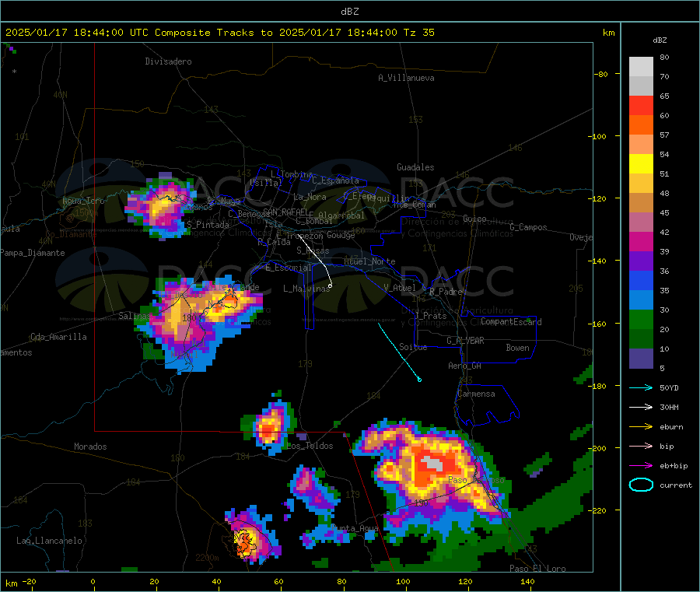This screenshot has height=592, width=700.
Task: Click the Carmensa map label
Action: click(x=476, y=394)
